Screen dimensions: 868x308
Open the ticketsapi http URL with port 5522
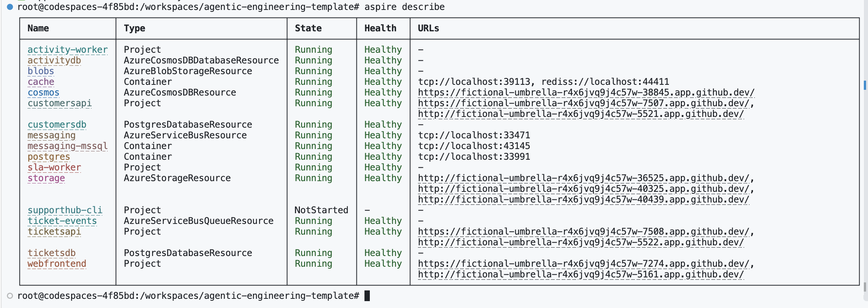[x=581, y=242]
